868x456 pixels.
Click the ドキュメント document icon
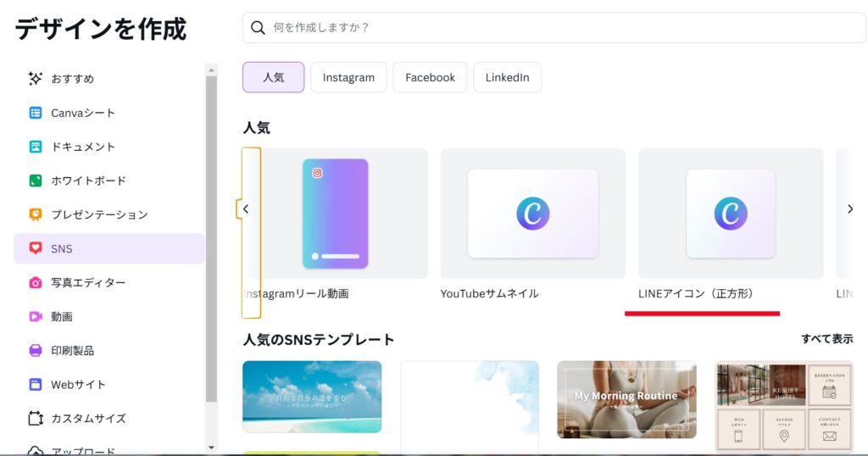[36, 147]
